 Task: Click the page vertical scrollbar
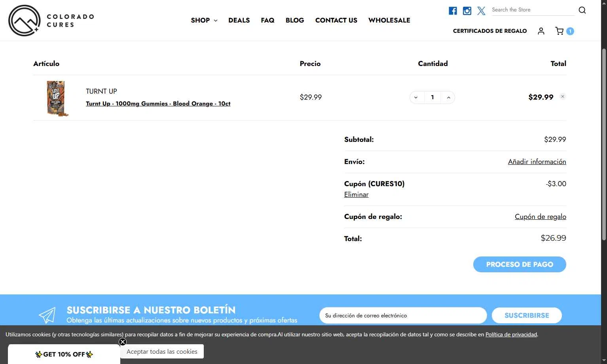coord(604,144)
